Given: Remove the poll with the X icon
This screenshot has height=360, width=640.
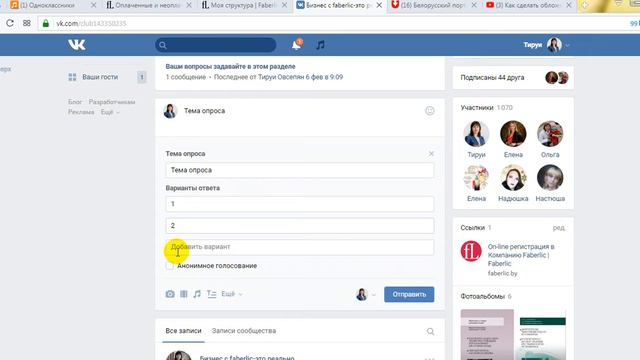Looking at the screenshot, I should 431,153.
